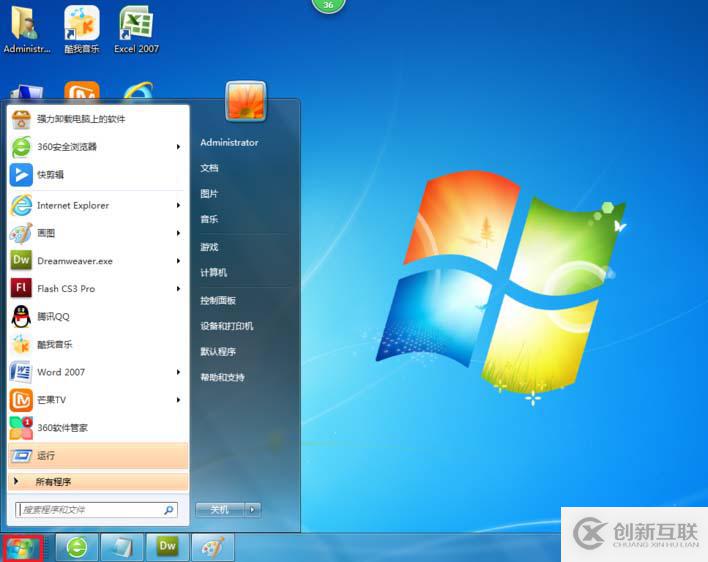Open the 强力卸载电脑上的软件 uninstaller icon
The image size is (708, 562).
[x=21, y=119]
